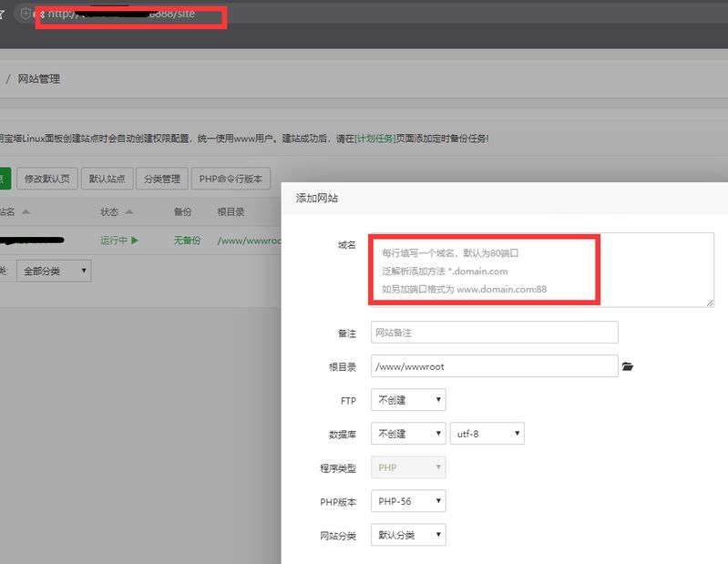Click the folder icon beside root directory field
This screenshot has width=728, height=564.
point(627,366)
